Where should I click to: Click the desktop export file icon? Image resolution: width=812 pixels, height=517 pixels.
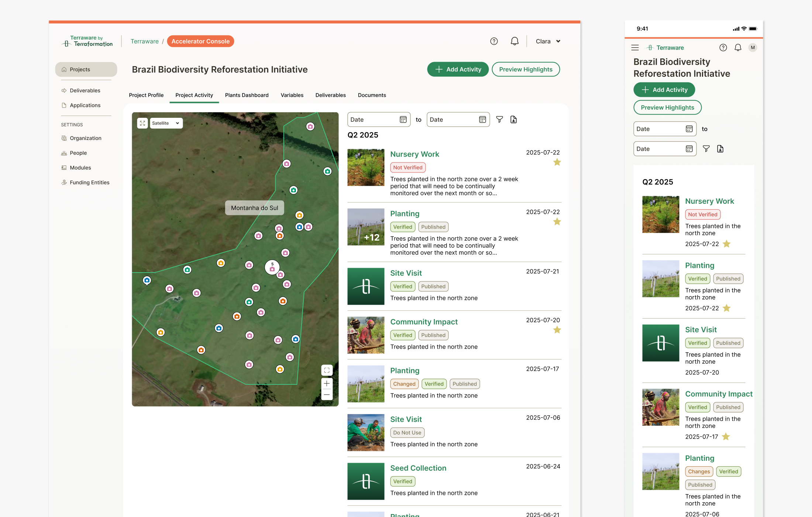click(x=513, y=120)
